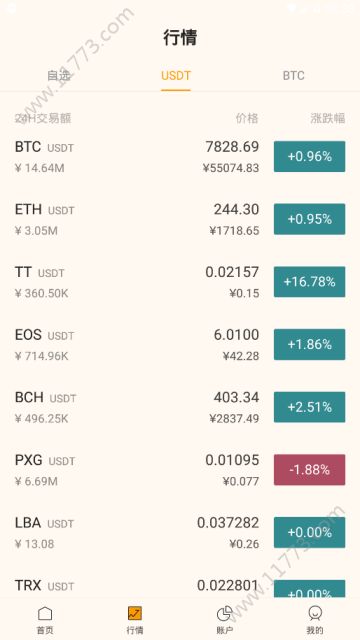
Task: Tap the 行情 market chart icon
Action: point(135,613)
